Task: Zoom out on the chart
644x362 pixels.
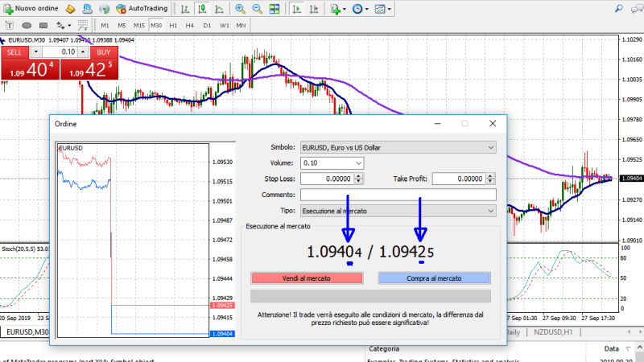Action: coord(258,9)
